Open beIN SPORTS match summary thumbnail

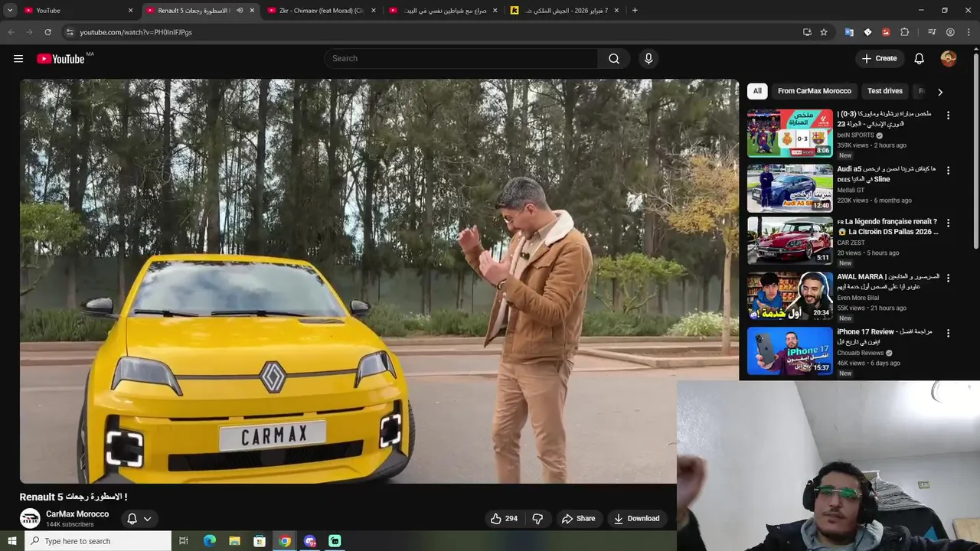pyautogui.click(x=790, y=133)
